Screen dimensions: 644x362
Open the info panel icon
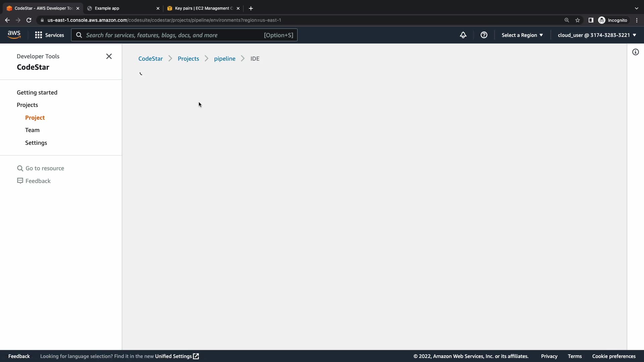[x=635, y=52]
